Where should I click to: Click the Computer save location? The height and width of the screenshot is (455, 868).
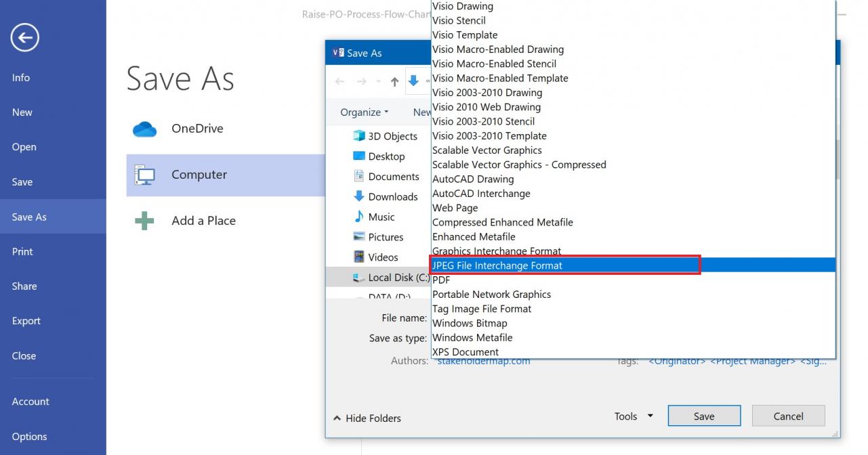199,175
